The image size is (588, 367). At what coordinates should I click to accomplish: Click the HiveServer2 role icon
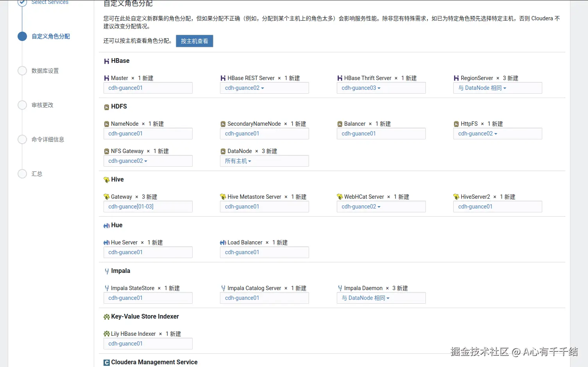(x=456, y=197)
